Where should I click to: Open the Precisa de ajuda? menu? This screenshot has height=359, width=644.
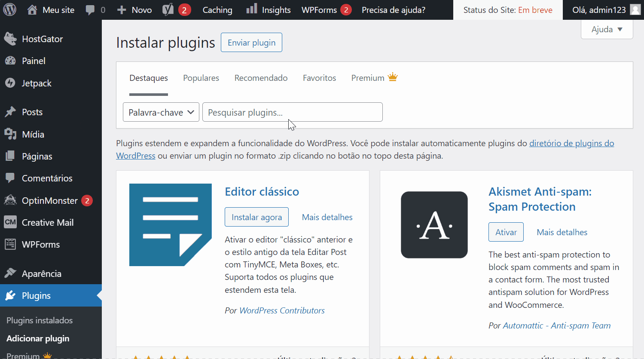pyautogui.click(x=394, y=10)
